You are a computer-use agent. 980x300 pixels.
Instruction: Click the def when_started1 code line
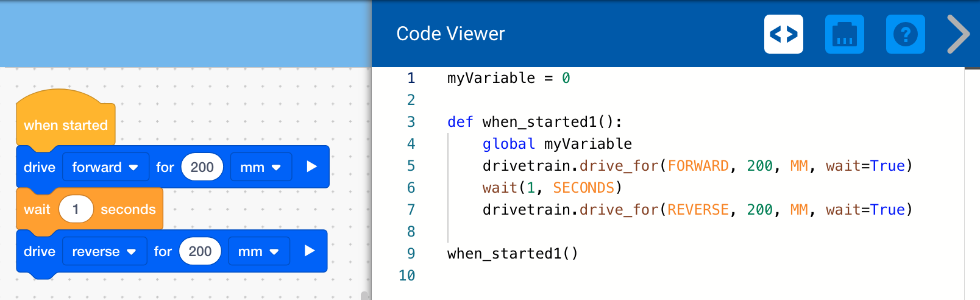click(534, 122)
